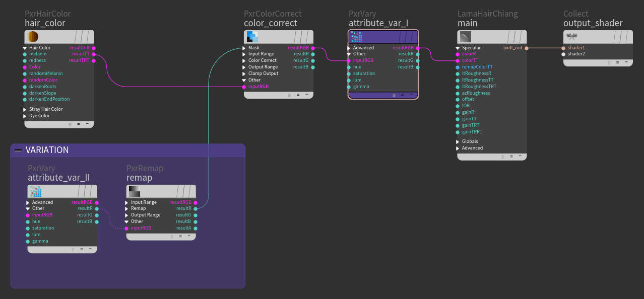Expand the Globals group on main node
The image size is (644, 299).
click(458, 141)
